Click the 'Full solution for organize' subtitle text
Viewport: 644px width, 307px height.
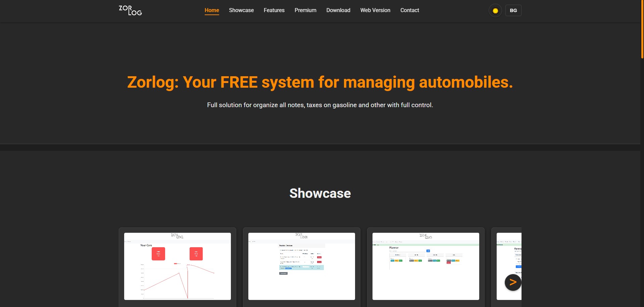(x=320, y=105)
